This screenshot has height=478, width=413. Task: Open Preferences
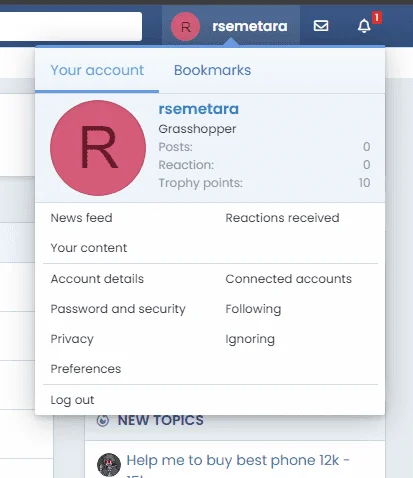coord(86,369)
